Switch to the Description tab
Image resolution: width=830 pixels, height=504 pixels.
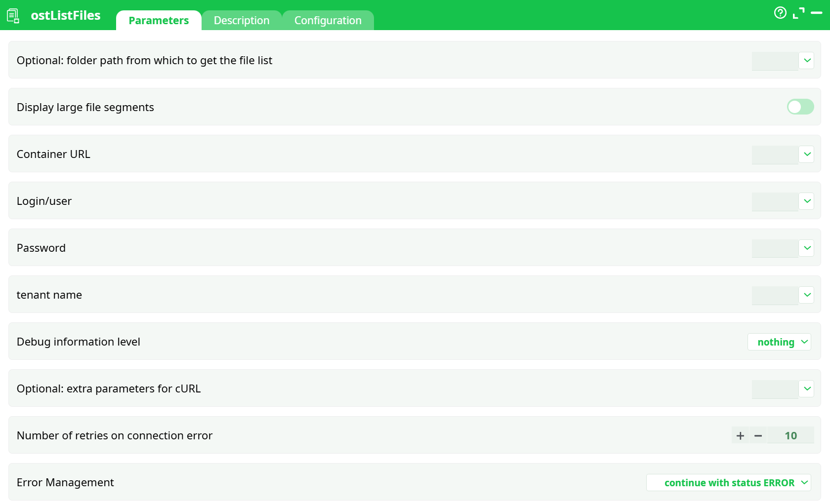click(242, 20)
